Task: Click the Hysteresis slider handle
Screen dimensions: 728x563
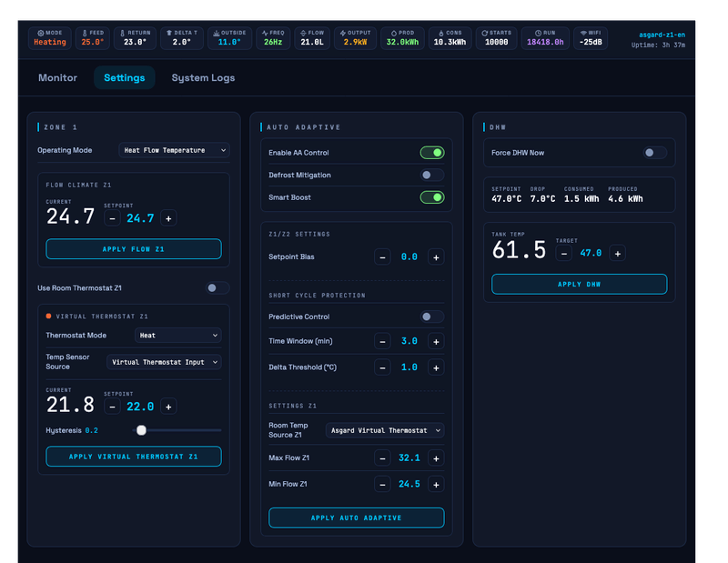Action: [141, 430]
